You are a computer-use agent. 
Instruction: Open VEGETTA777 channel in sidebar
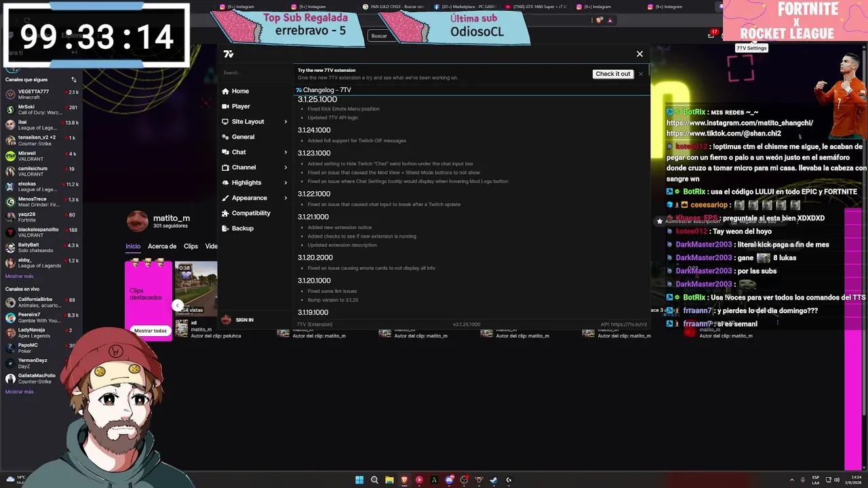(x=42, y=94)
